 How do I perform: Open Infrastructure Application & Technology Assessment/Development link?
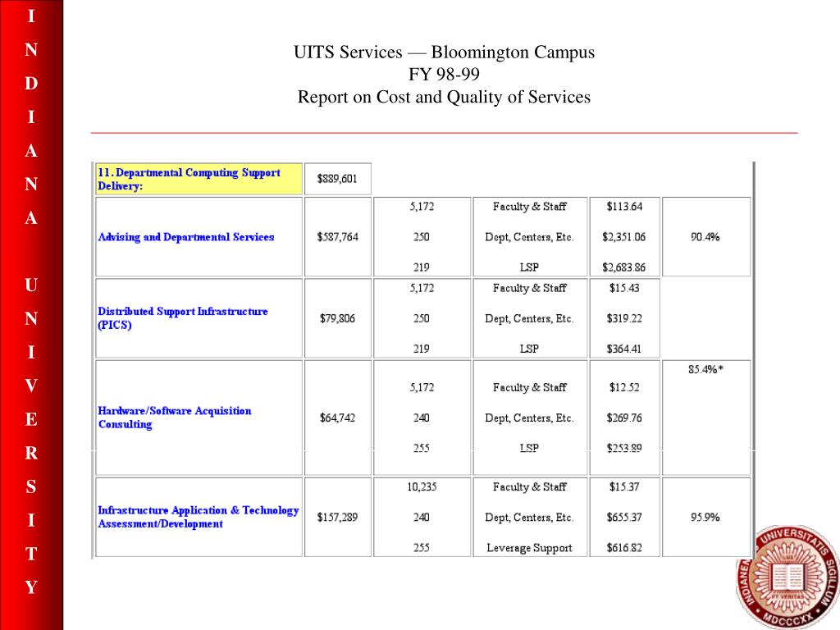click(199, 517)
